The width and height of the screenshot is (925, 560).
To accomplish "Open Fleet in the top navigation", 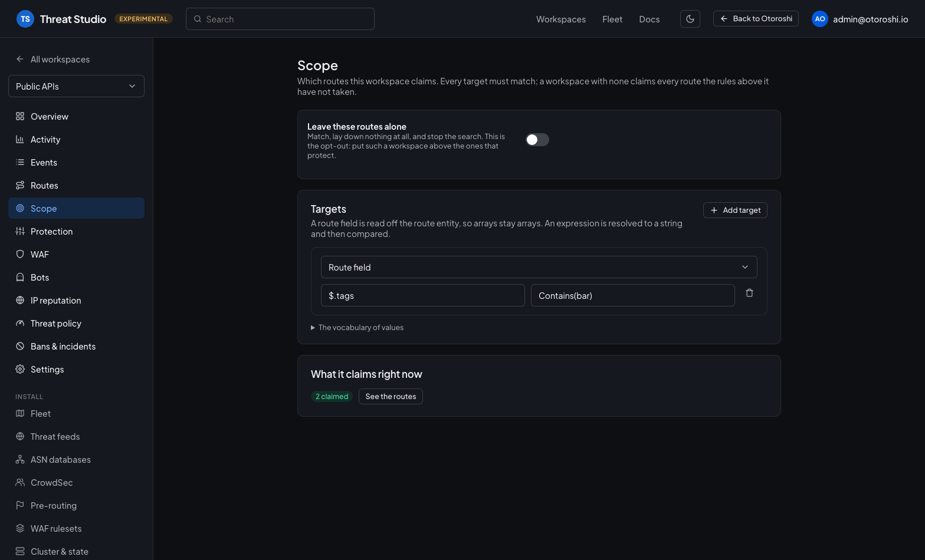I will [612, 19].
